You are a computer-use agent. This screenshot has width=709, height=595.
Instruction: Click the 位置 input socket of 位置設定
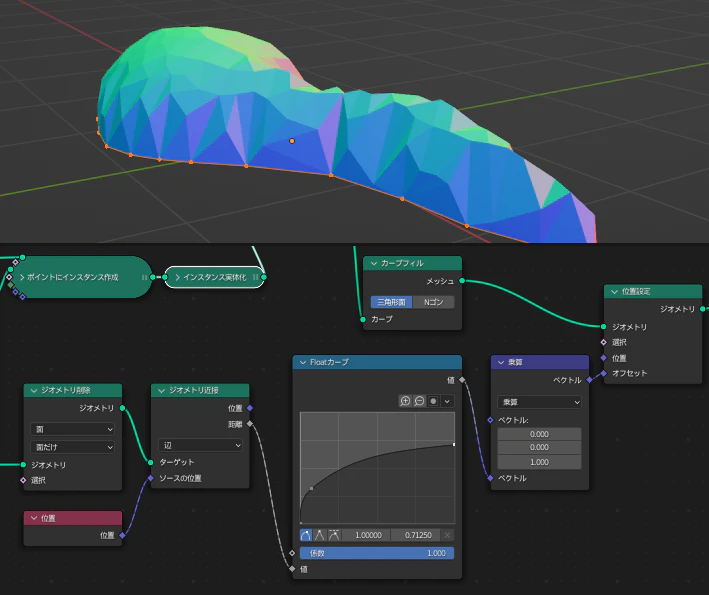pyautogui.click(x=604, y=358)
